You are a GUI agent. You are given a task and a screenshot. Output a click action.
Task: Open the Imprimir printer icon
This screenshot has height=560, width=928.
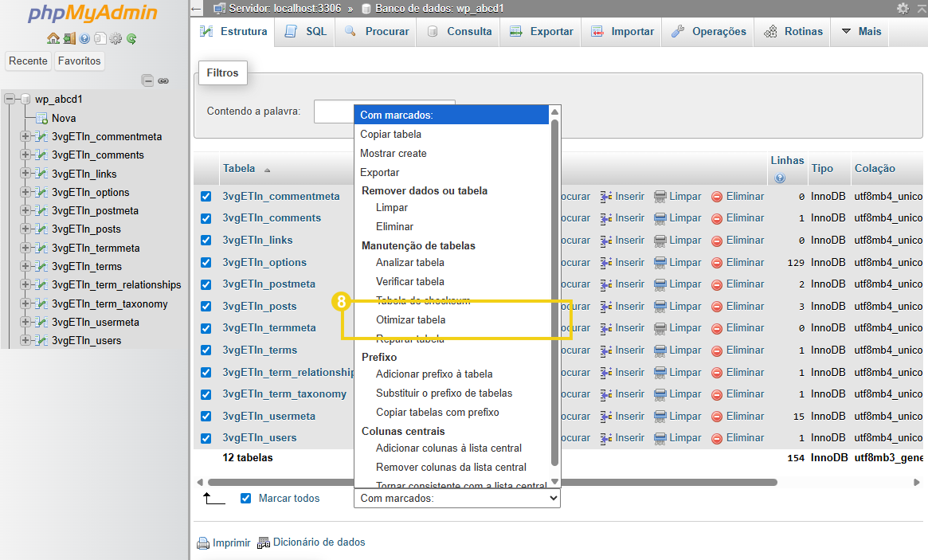(x=203, y=542)
